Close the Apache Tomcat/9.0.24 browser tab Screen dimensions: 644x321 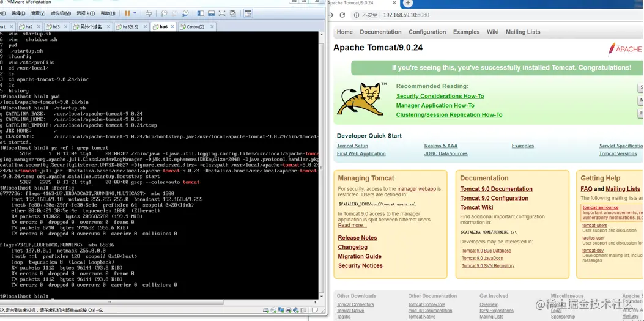394,3
